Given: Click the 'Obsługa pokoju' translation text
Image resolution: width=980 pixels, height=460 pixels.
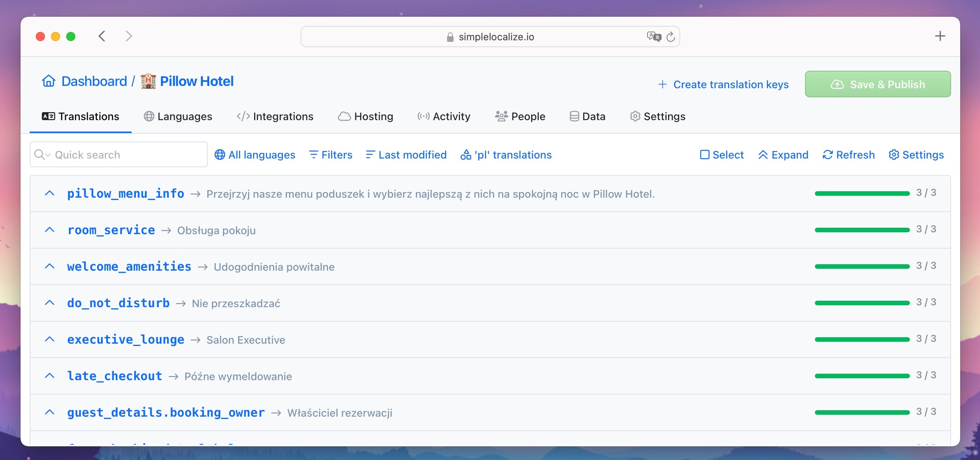Looking at the screenshot, I should pos(216,230).
